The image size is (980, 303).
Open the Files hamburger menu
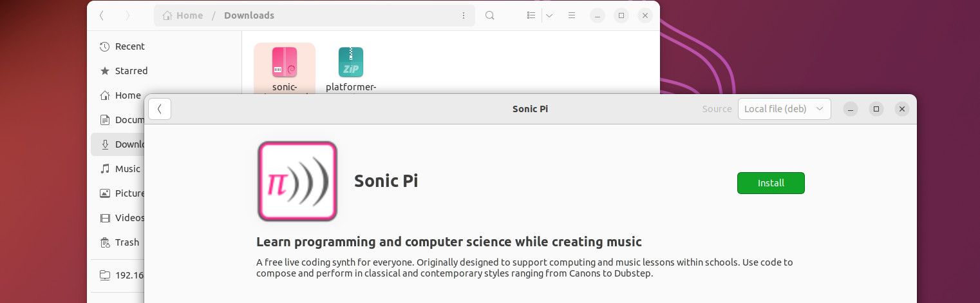pyautogui.click(x=572, y=15)
